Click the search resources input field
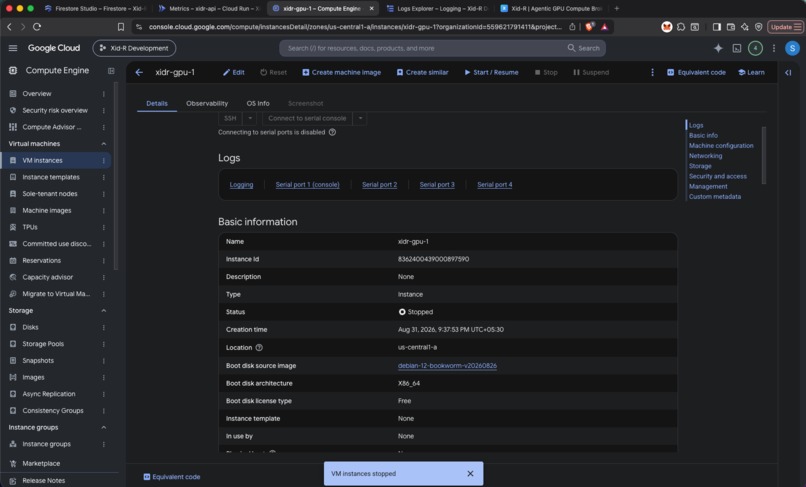Viewport: 806px width, 487px height. point(422,48)
